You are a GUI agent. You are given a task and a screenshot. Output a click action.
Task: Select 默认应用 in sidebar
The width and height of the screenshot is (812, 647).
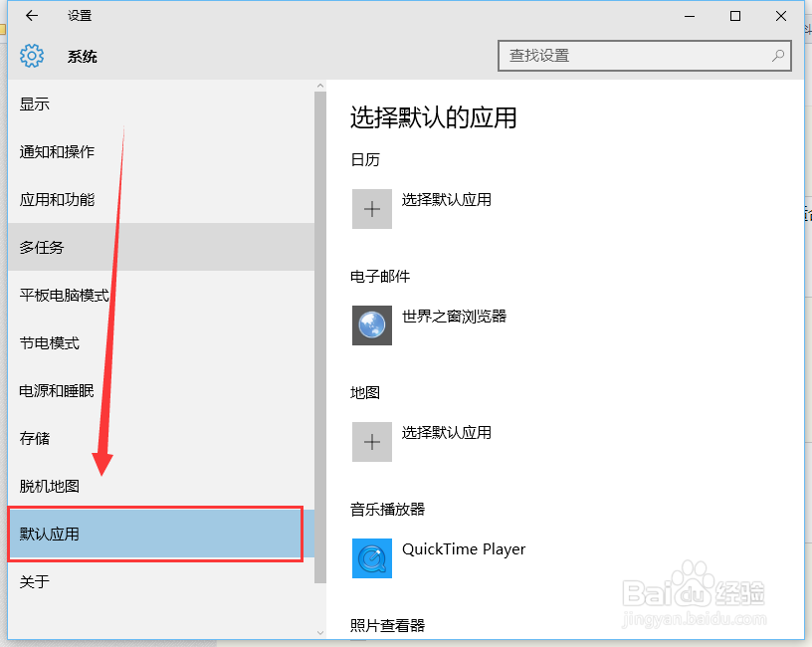pos(161,534)
